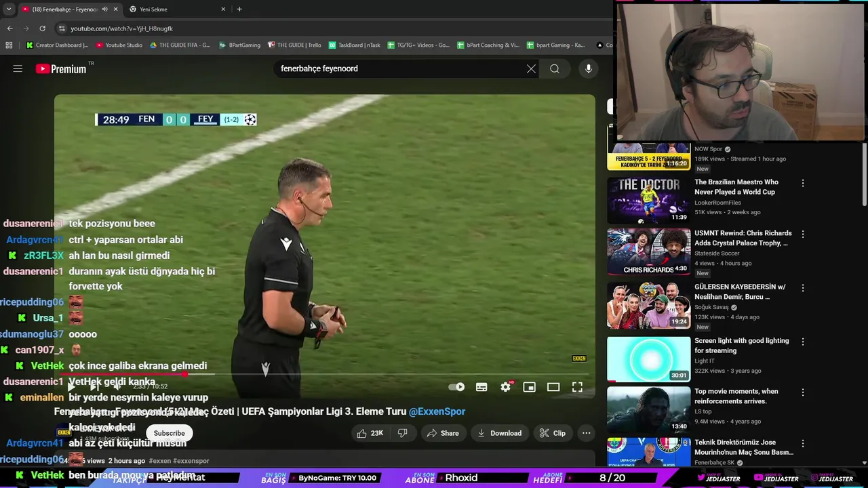This screenshot has height=488, width=868.
Task: Open the #exxen hashtag link
Action: (x=159, y=461)
